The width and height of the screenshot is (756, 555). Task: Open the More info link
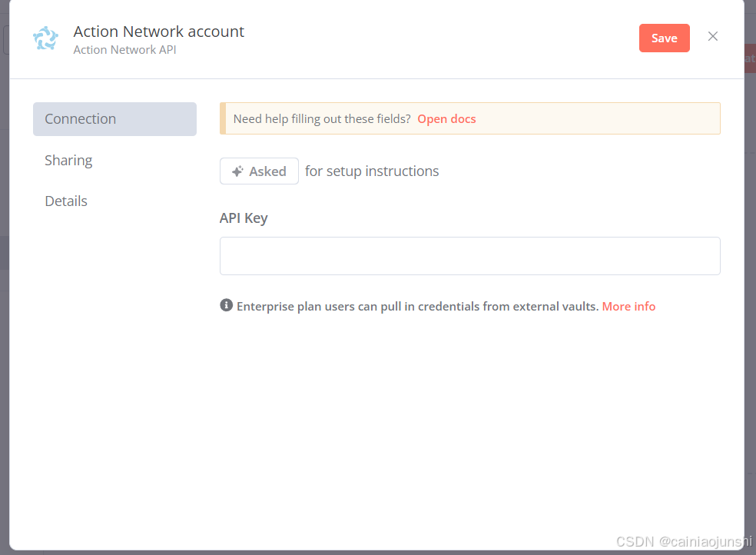point(628,307)
